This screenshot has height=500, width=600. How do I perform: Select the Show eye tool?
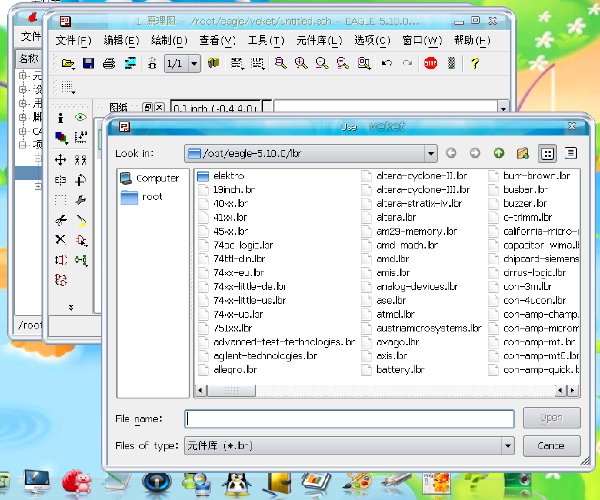80,117
